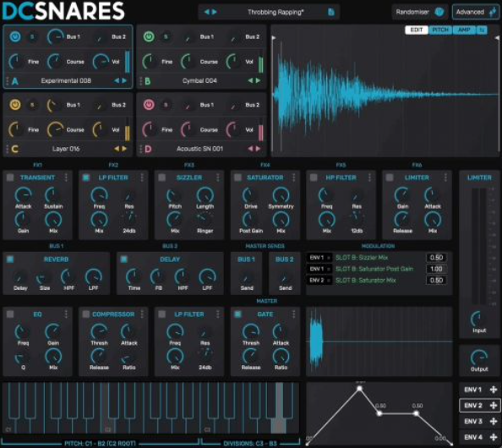Select next sample for Cymbal 004

pos(258,80)
